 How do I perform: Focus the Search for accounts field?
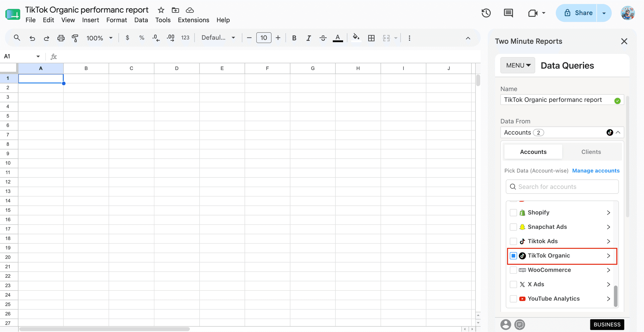click(562, 187)
